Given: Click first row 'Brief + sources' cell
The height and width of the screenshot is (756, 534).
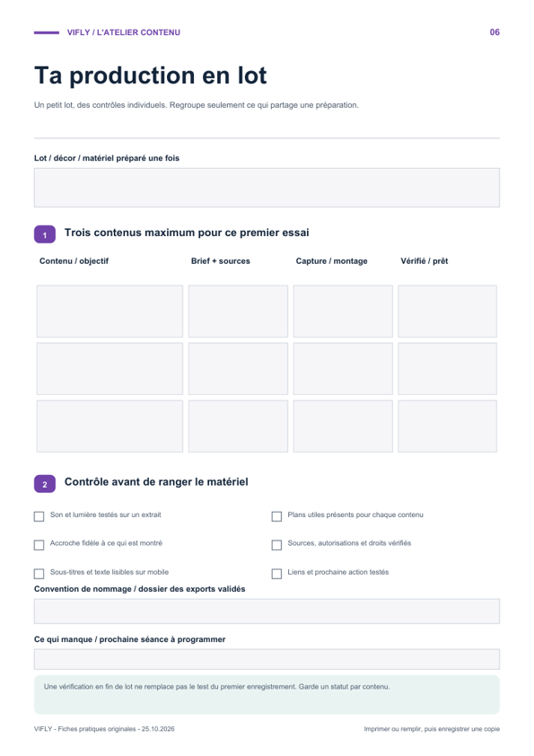Looking at the screenshot, I should 238,311.
